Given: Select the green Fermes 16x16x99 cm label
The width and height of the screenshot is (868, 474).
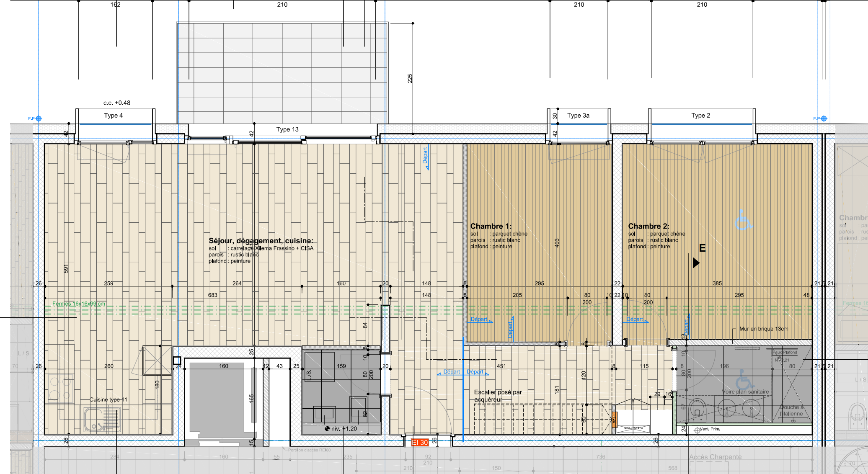Looking at the screenshot, I should click(x=79, y=304).
